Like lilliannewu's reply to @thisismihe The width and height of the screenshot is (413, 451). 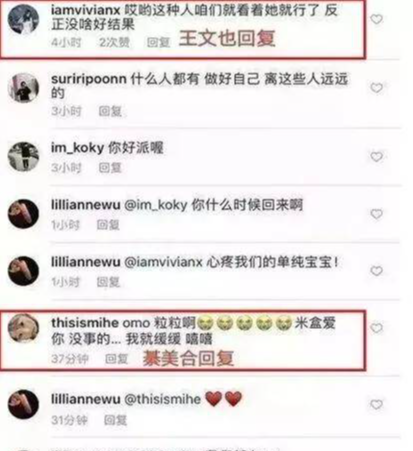coord(377,405)
